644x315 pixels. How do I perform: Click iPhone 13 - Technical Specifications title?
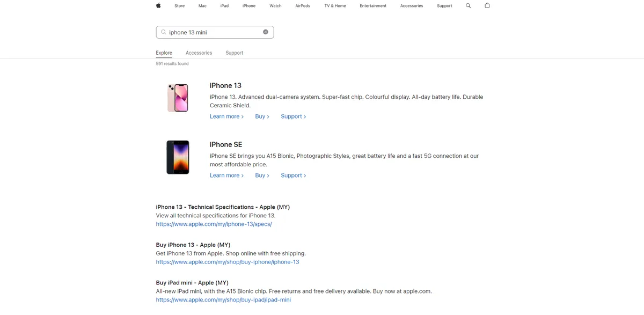[x=223, y=207]
